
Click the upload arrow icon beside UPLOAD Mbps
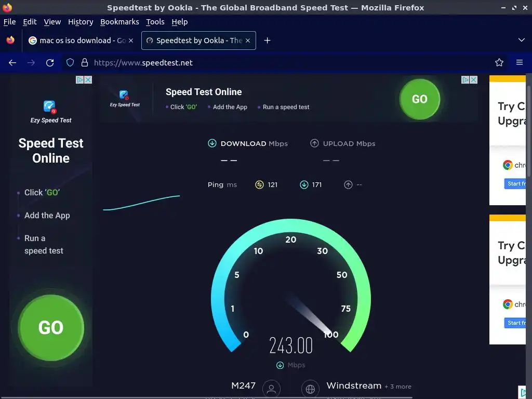point(314,143)
